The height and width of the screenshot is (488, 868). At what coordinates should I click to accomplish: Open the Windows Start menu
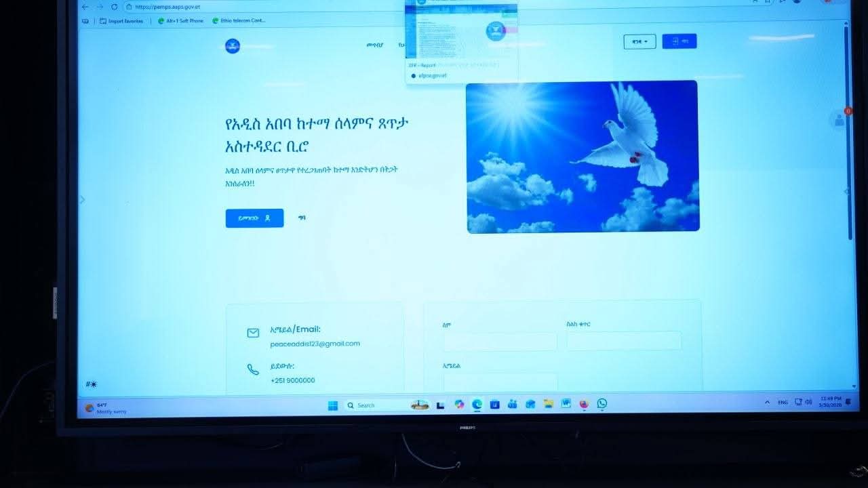click(332, 405)
